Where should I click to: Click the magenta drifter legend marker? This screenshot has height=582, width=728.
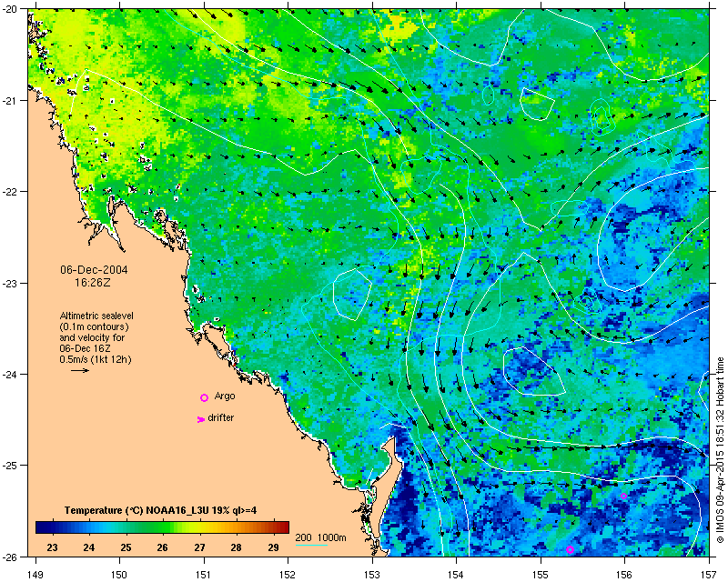tap(200, 419)
